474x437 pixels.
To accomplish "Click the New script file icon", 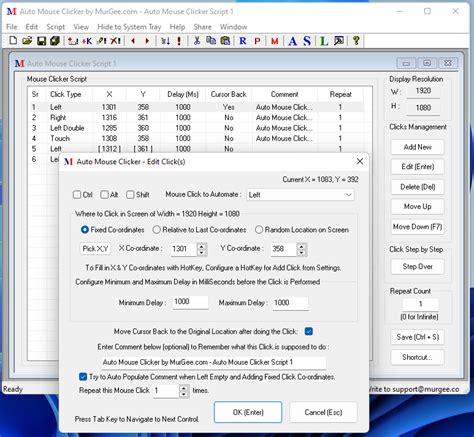I will pos(13,41).
